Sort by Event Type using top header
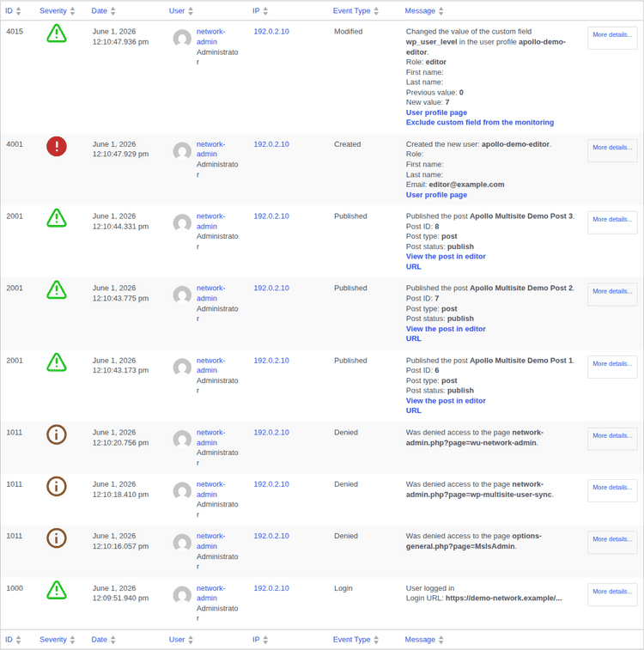 [355, 11]
